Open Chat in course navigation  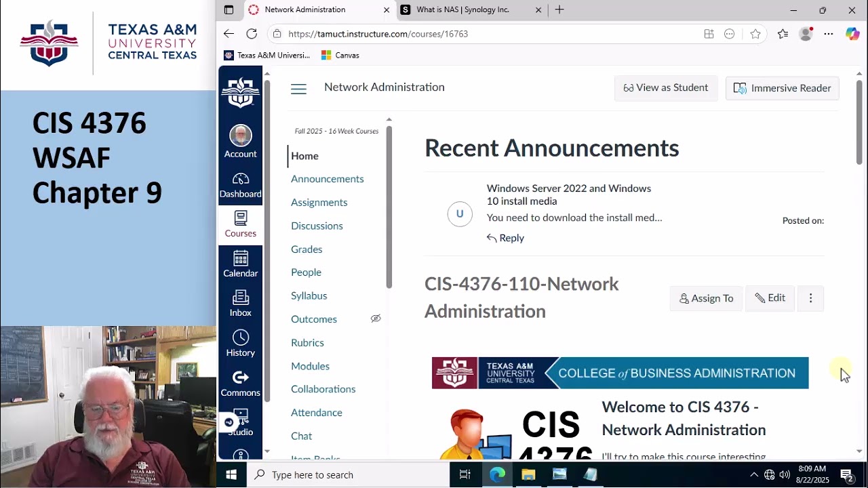tap(302, 436)
